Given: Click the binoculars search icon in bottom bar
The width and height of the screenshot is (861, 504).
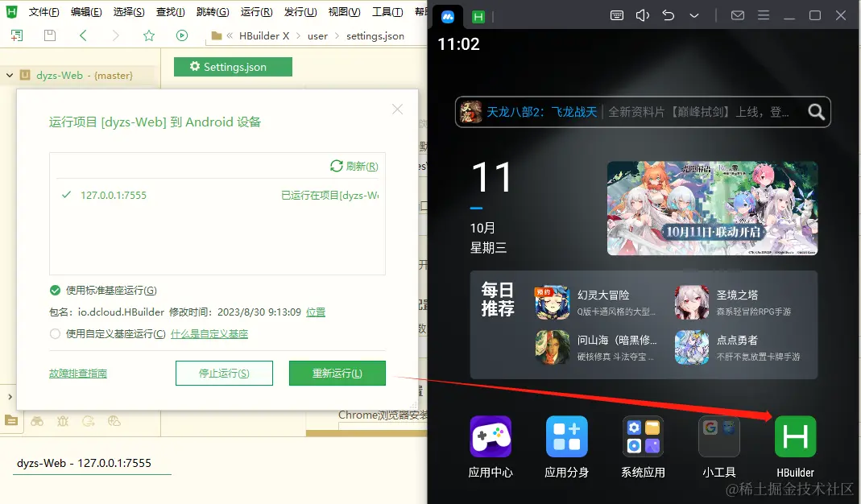Looking at the screenshot, I should [37, 421].
